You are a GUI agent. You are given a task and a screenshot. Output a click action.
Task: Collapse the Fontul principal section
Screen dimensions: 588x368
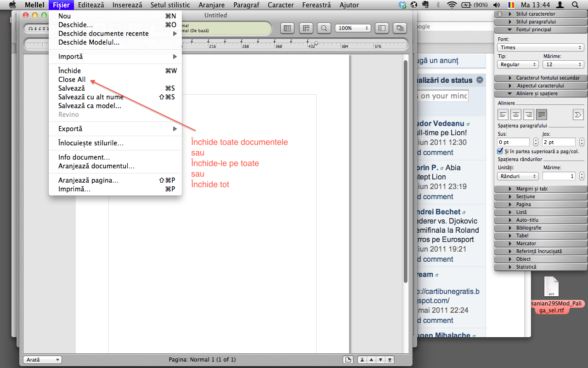pyautogui.click(x=541, y=29)
